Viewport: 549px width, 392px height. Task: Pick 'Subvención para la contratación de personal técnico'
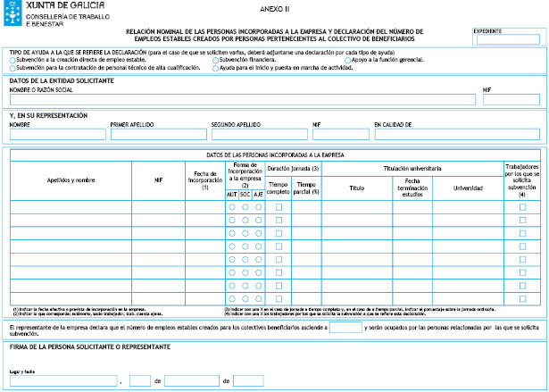click(x=12, y=67)
